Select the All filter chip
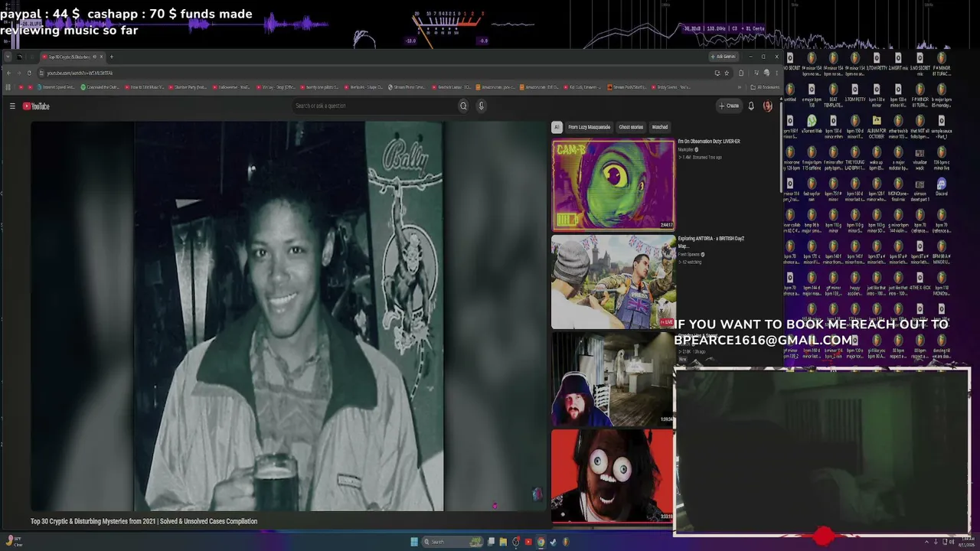This screenshot has height=551, width=980. point(557,127)
